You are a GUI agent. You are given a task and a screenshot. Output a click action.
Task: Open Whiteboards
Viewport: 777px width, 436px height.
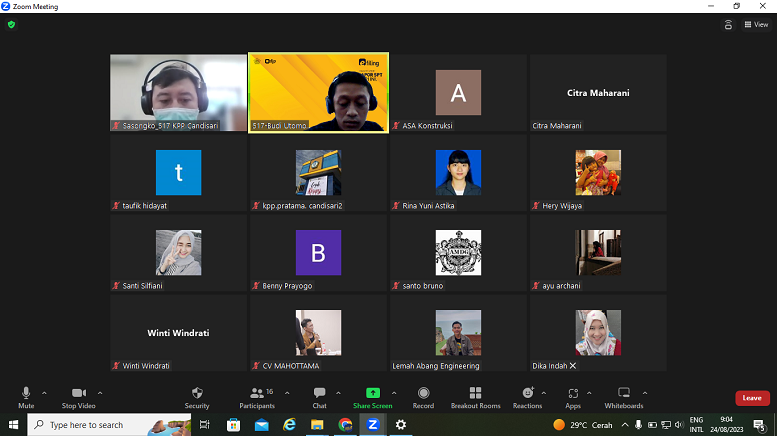[624, 394]
